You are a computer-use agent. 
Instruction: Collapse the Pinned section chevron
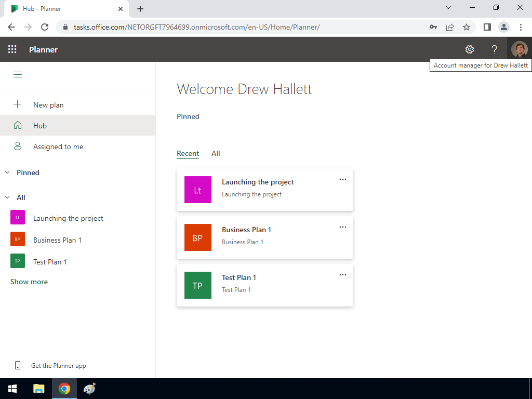pyautogui.click(x=7, y=172)
